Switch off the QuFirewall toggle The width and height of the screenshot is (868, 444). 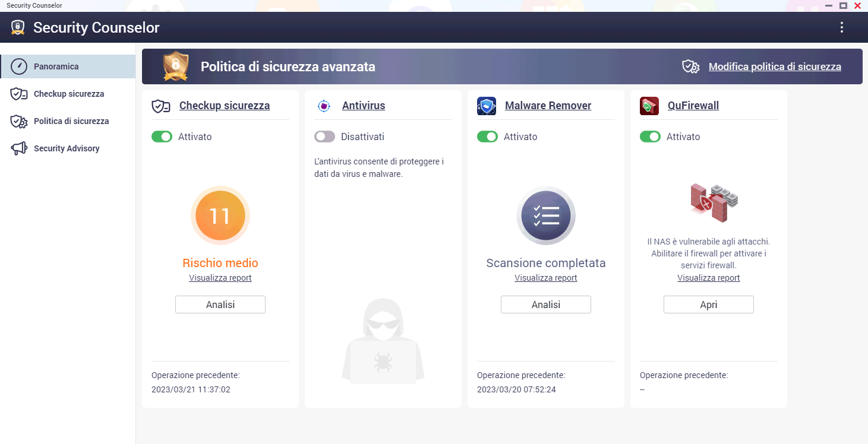650,137
